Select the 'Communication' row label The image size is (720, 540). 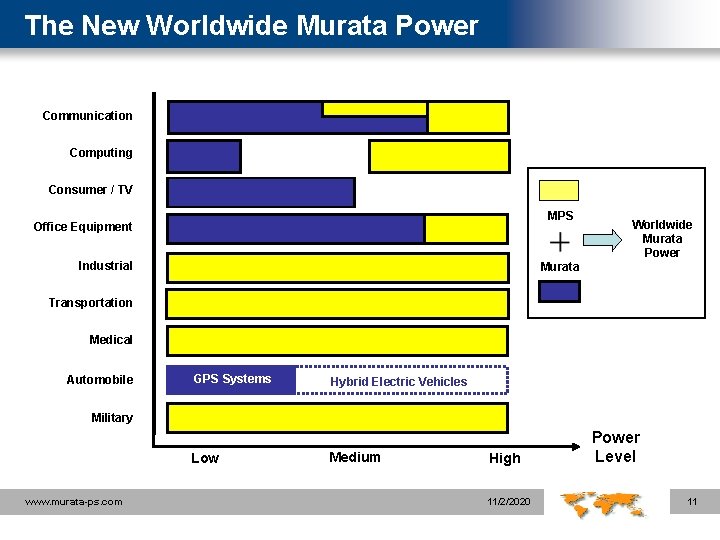click(87, 115)
